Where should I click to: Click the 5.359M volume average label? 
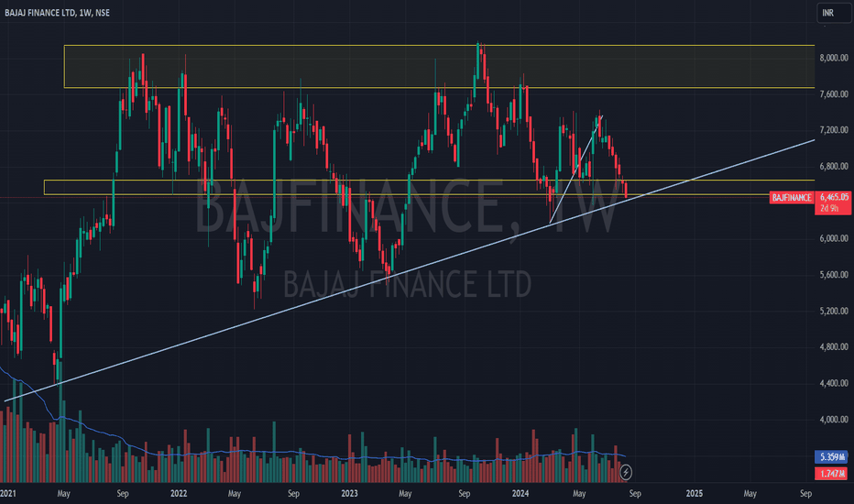832,457
